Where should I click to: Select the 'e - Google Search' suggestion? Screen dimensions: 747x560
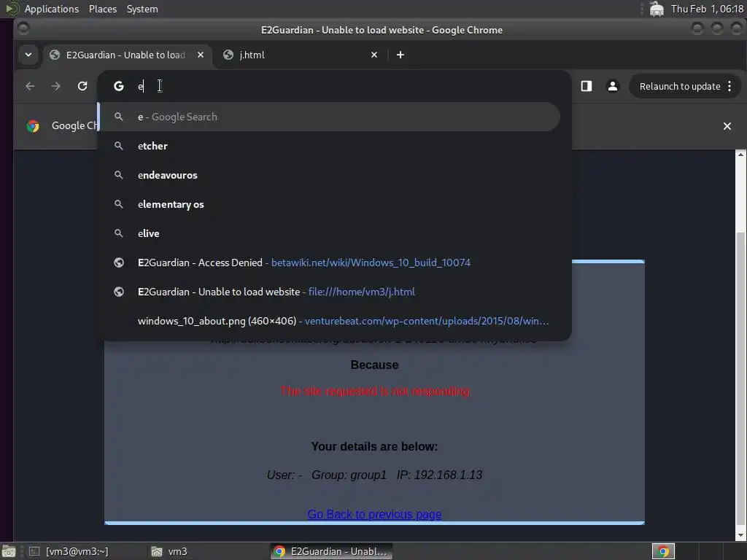coord(330,117)
